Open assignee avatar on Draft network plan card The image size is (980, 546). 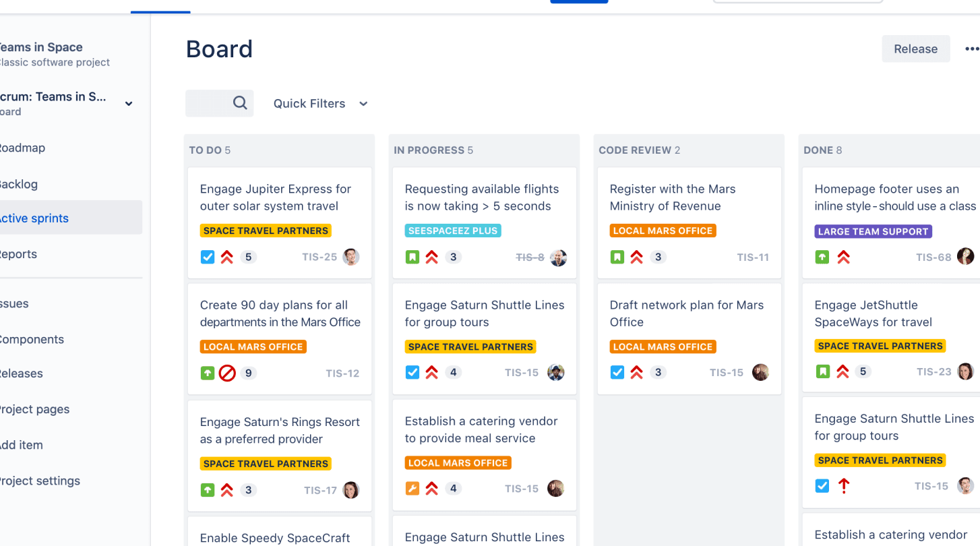pyautogui.click(x=761, y=372)
